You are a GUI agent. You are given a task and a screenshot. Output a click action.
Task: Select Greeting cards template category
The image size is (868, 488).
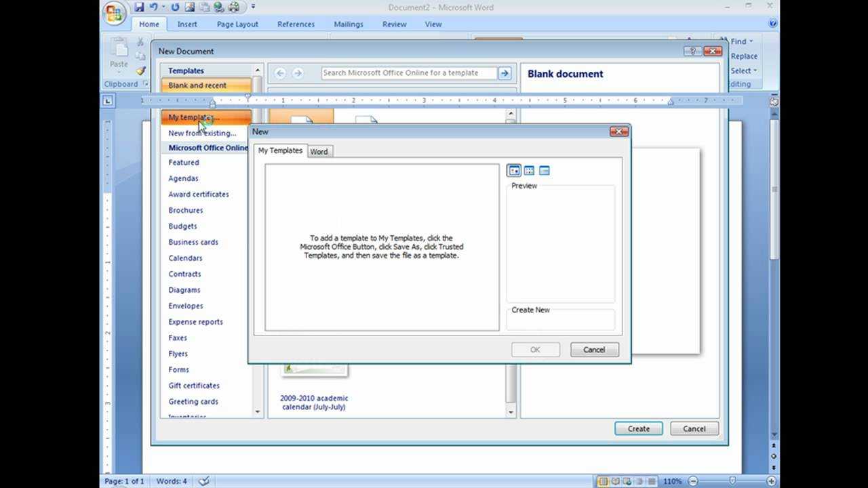point(193,401)
